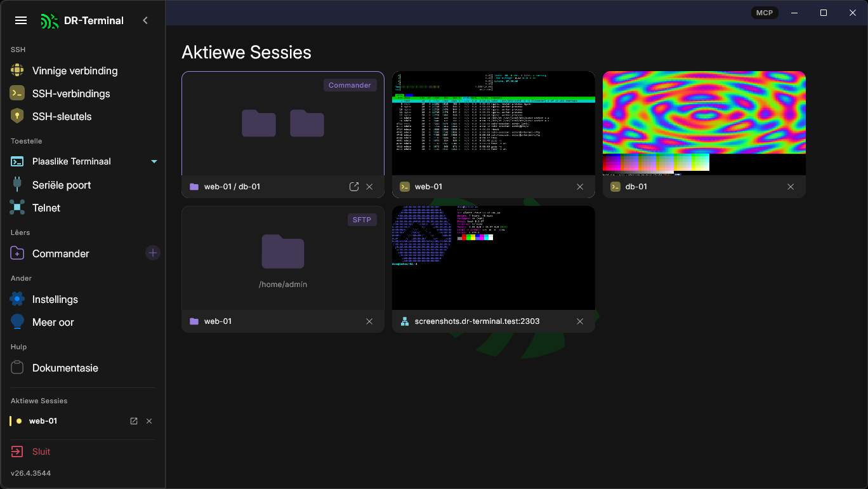Open the SFTP /home/admin session thumbnail
868x489 pixels.
click(x=283, y=258)
